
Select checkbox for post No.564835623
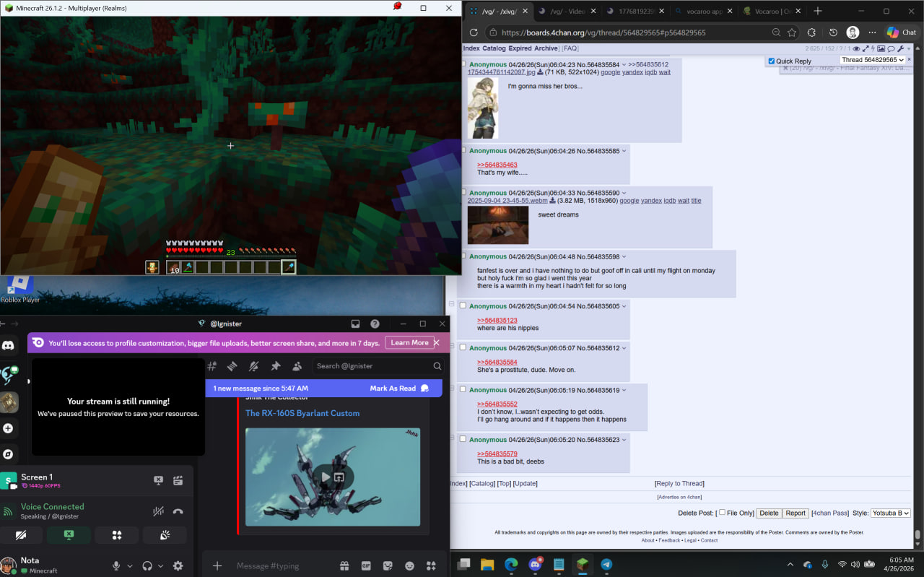coord(463,439)
